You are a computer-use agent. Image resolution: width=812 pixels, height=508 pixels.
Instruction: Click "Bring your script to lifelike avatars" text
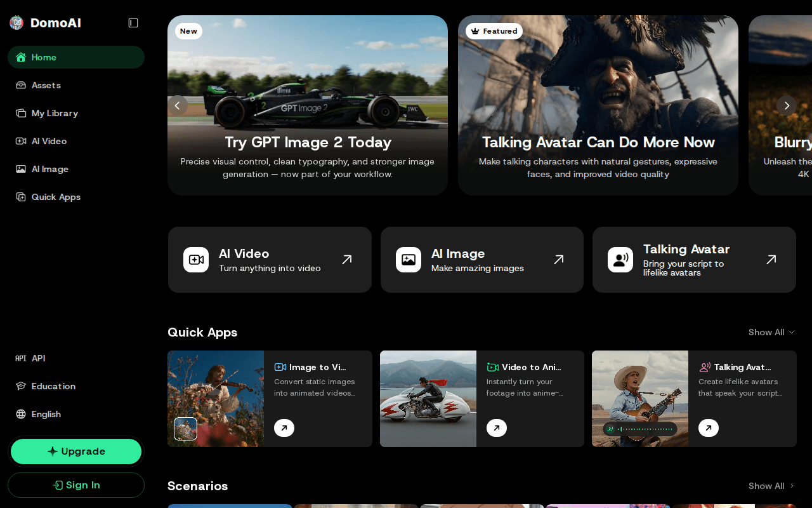pyautogui.click(x=683, y=268)
